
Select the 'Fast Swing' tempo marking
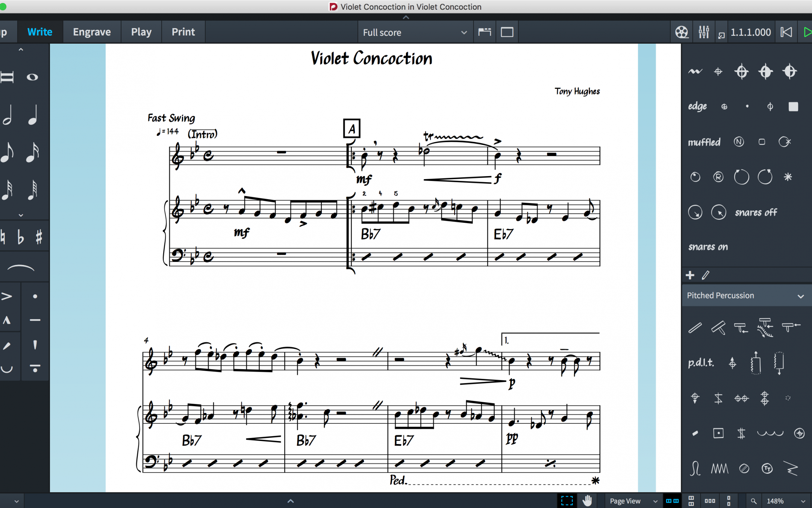click(x=171, y=118)
